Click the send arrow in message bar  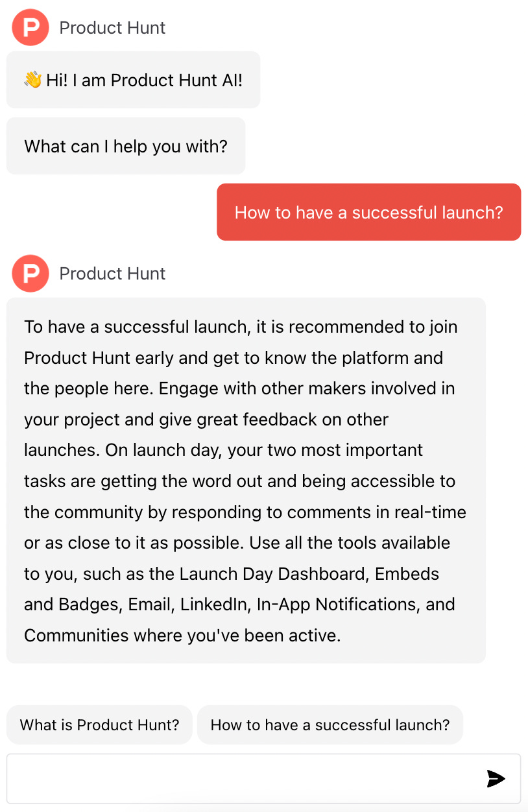(496, 778)
